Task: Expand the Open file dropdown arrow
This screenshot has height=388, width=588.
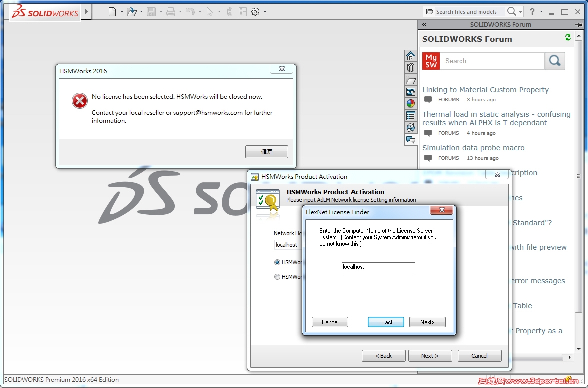Action: [141, 12]
